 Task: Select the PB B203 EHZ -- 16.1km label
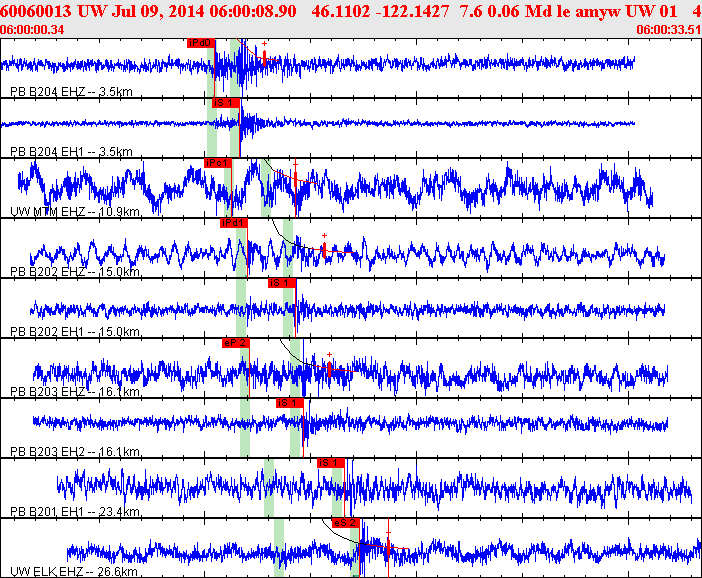(75, 392)
